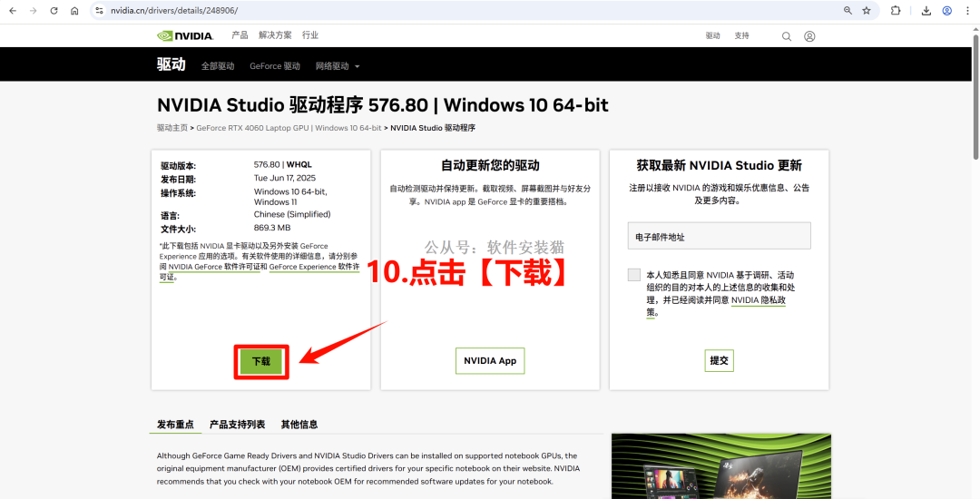Click the 提交 button
This screenshot has width=980, height=499.
click(x=720, y=360)
